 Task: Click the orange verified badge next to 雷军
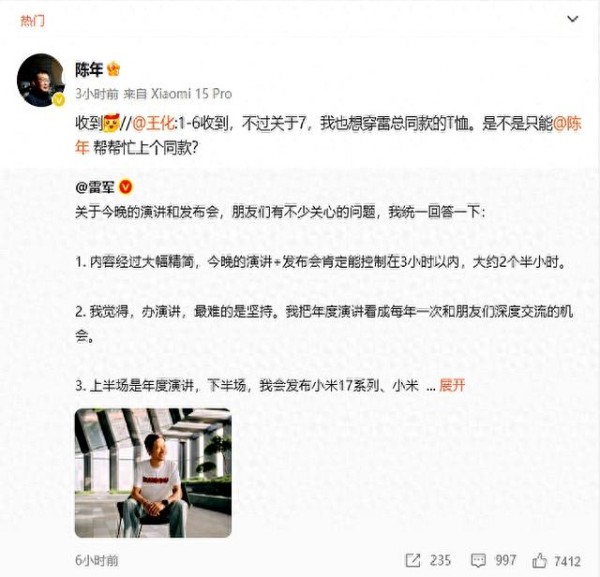[x=126, y=187]
